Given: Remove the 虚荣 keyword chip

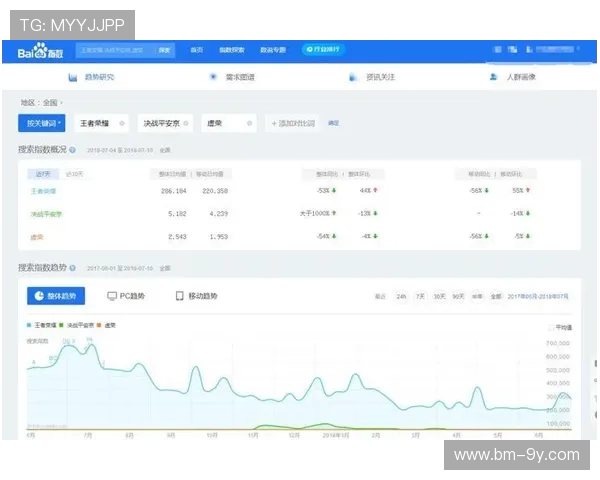Looking at the screenshot, I should coord(249,123).
